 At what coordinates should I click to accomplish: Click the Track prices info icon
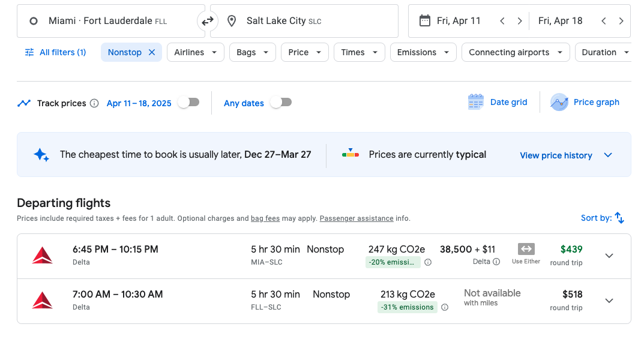point(94,103)
